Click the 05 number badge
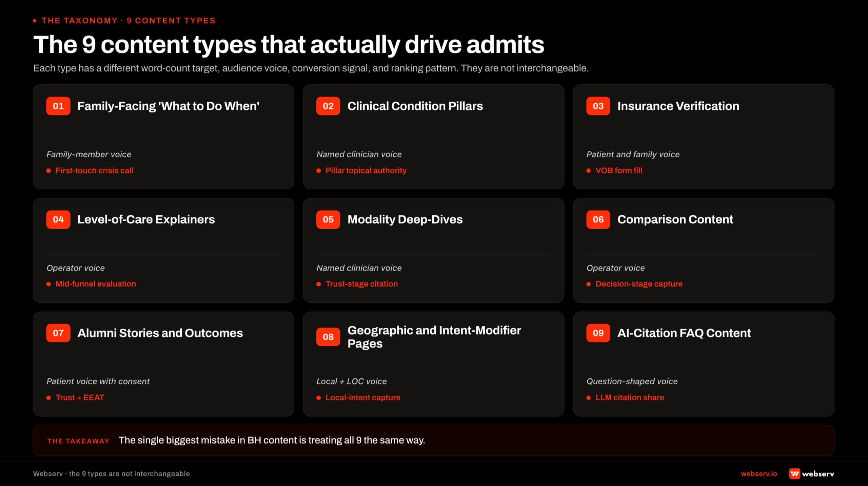Image resolution: width=868 pixels, height=486 pixels. pos(328,220)
